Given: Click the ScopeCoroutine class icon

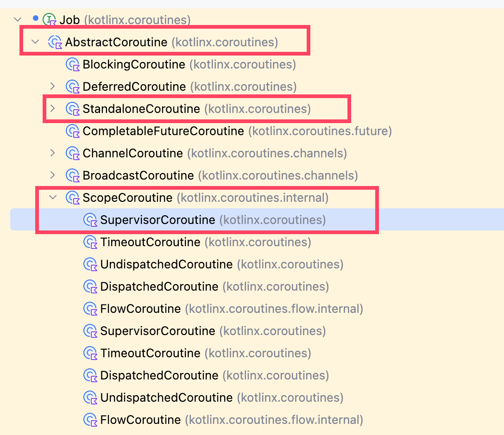Looking at the screenshot, I should (x=73, y=198).
